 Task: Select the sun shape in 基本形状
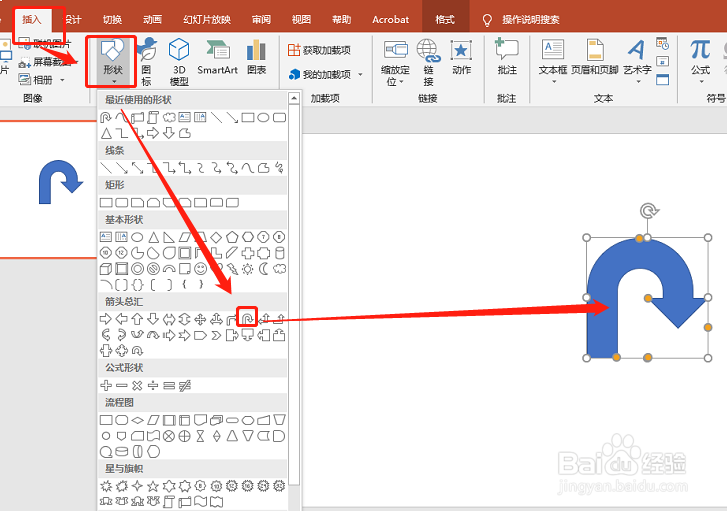[x=248, y=269]
